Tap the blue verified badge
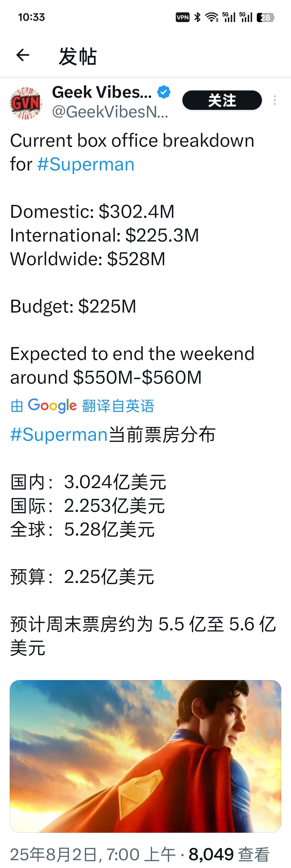 point(164,92)
